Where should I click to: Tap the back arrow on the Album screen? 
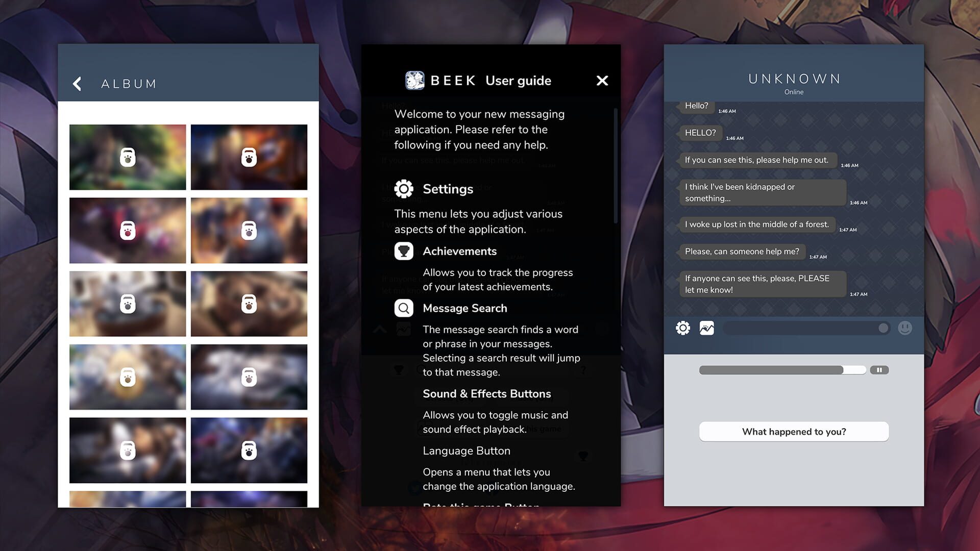[78, 83]
